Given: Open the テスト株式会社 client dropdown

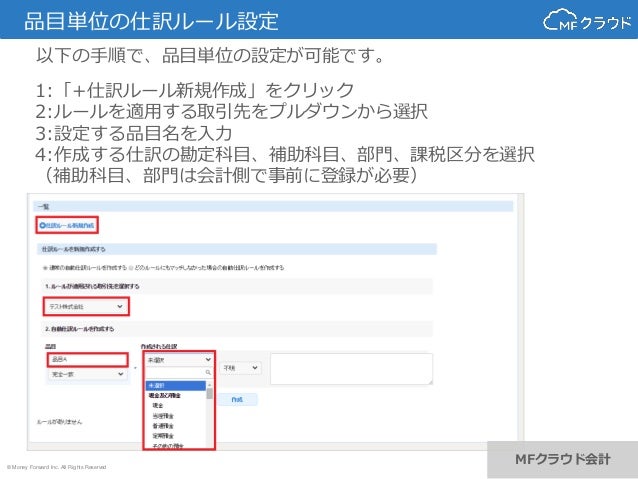Looking at the screenshot, I should pos(86,306).
